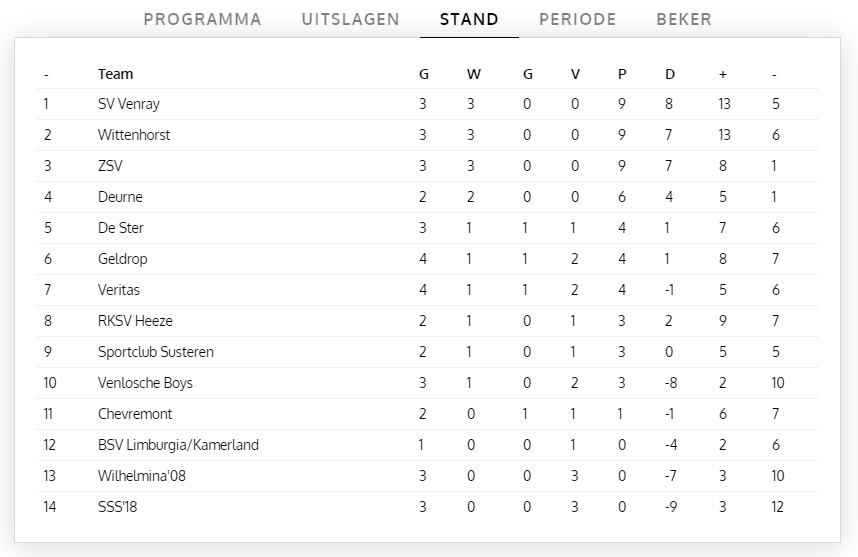
Task: Open Wittenhorst team row
Action: pos(134,135)
